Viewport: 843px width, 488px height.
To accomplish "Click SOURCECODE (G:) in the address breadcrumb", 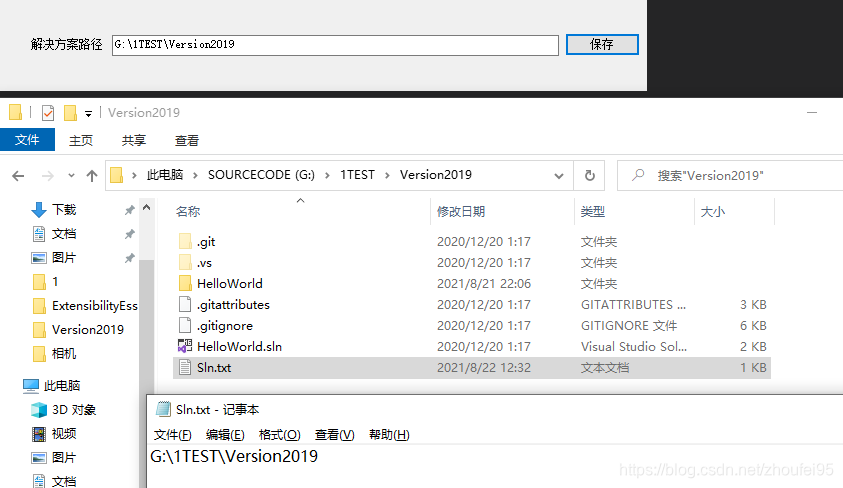I will coord(261,175).
